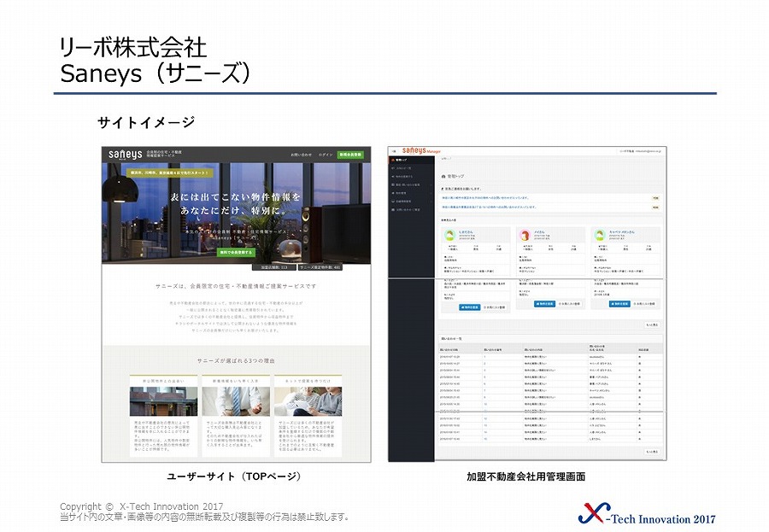Click blue 物件を提案 button in メイさん card
This screenshot has height=532, width=769.
click(x=544, y=304)
